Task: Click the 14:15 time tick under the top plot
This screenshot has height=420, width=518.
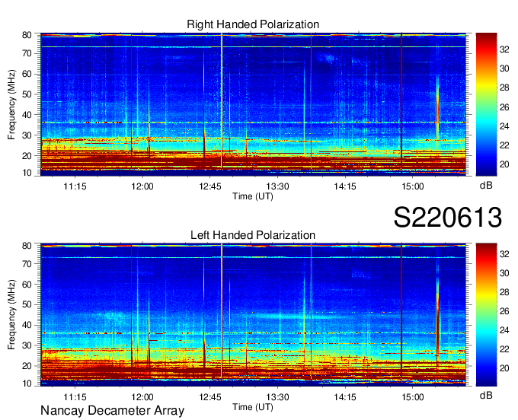Action: point(345,186)
